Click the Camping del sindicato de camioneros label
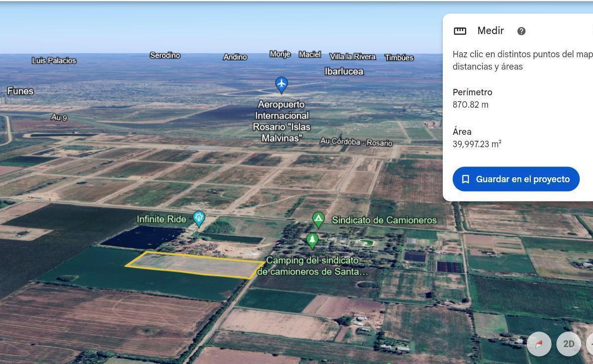The width and height of the screenshot is (593, 364). click(x=313, y=266)
